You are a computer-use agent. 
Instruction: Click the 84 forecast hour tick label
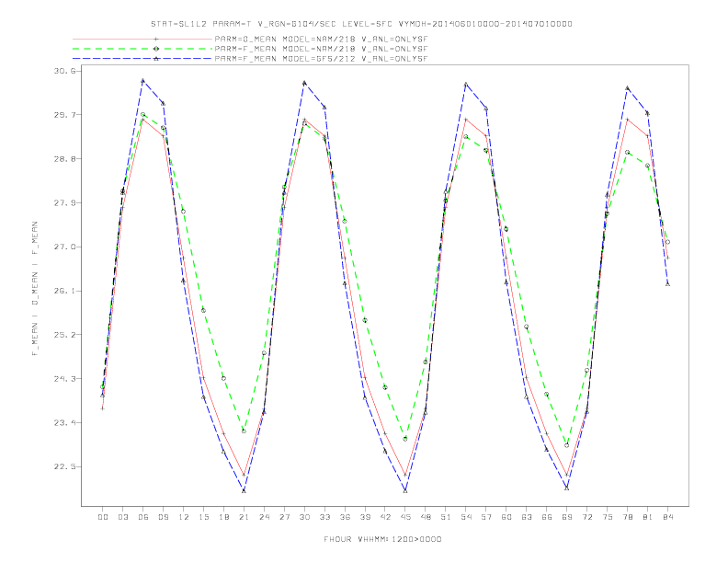click(x=668, y=517)
